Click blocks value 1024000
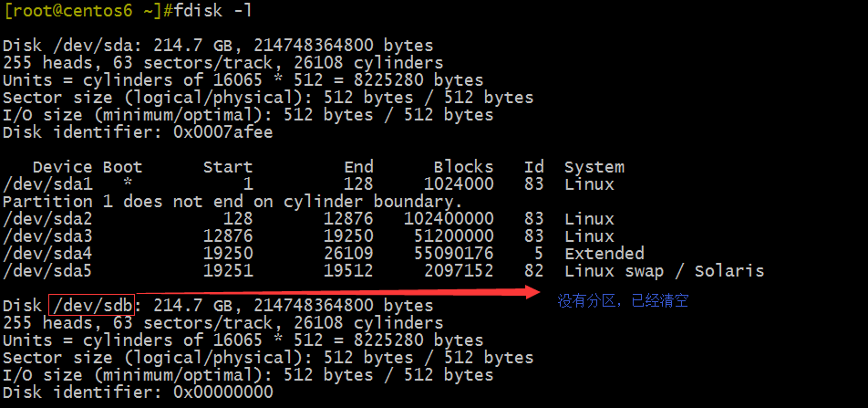Image resolution: width=868 pixels, height=408 pixels. [459, 184]
